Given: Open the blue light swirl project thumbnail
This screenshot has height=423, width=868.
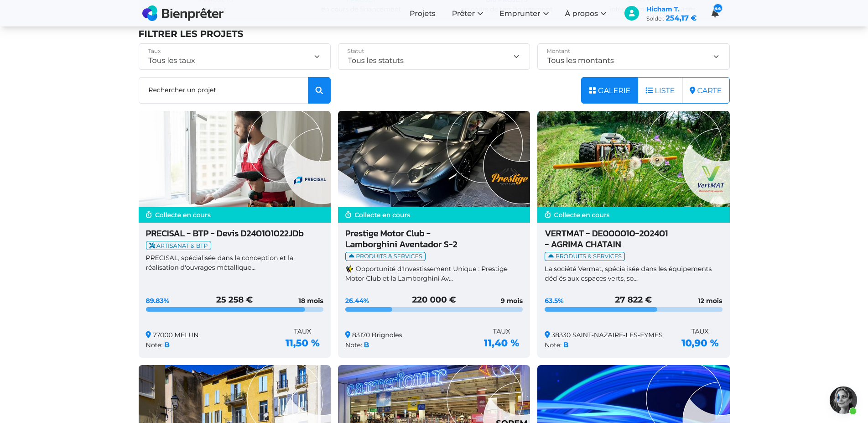Looking at the screenshot, I should tap(634, 394).
